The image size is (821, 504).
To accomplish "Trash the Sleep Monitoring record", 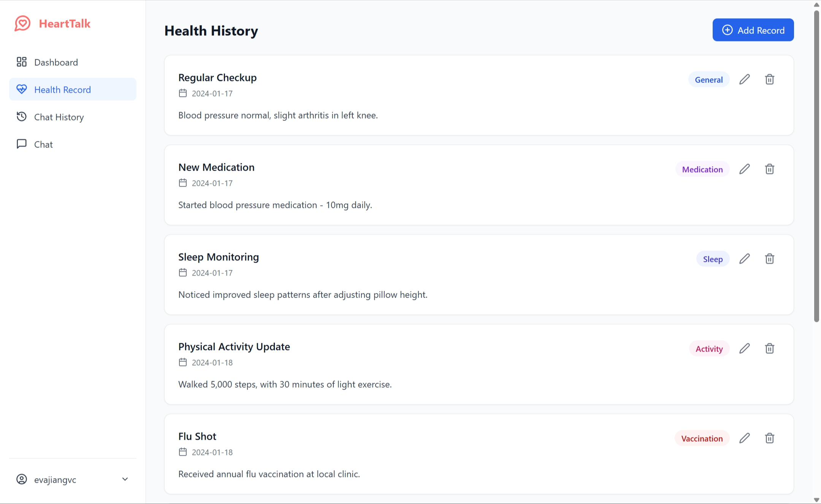I will click(769, 259).
